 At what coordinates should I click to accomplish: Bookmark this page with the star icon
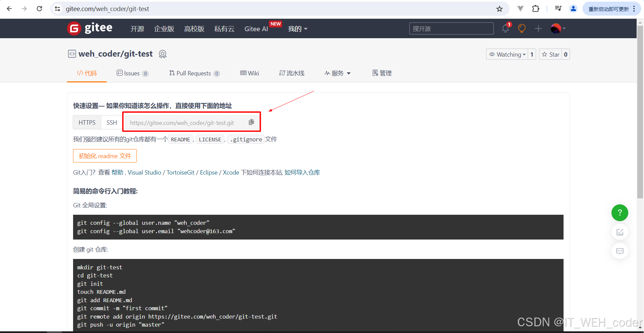(500, 9)
